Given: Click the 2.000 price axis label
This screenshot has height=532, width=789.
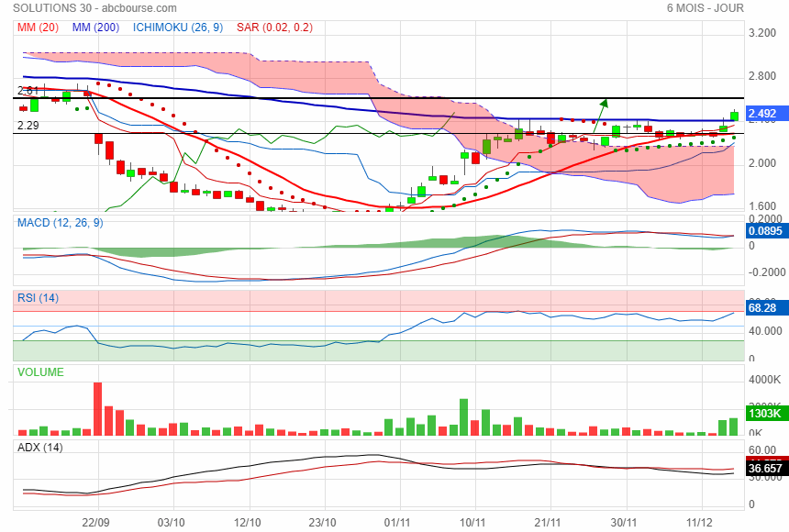Looking at the screenshot, I should [762, 163].
